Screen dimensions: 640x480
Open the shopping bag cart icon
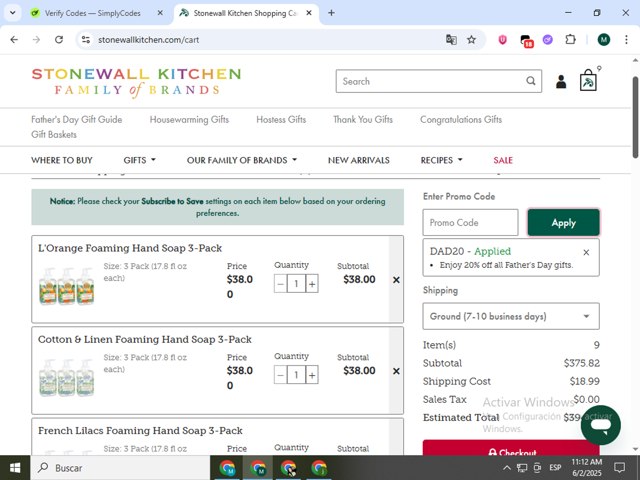588,80
